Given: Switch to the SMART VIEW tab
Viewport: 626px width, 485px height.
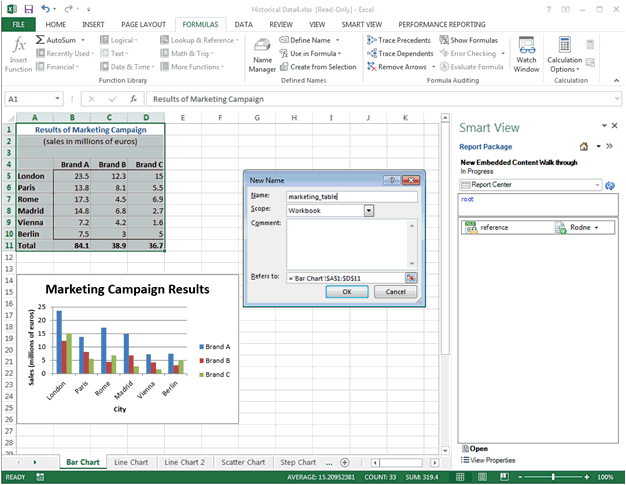Looking at the screenshot, I should 361,24.
